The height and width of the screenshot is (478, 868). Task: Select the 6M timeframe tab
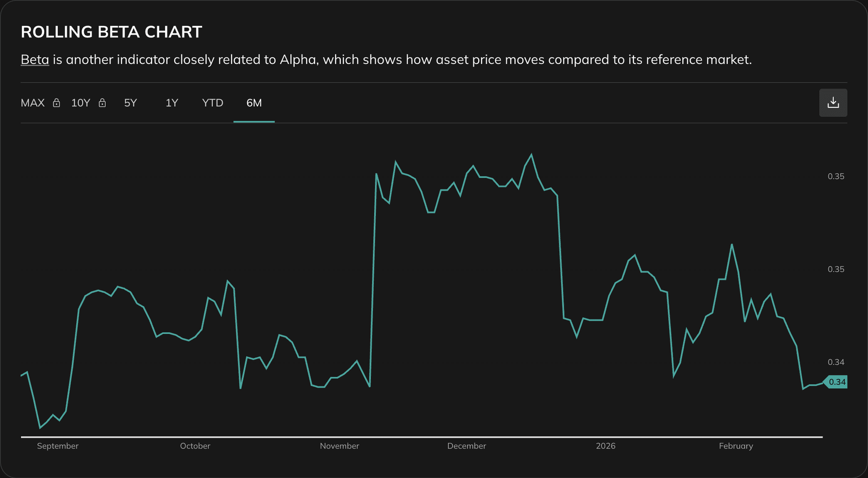(253, 103)
